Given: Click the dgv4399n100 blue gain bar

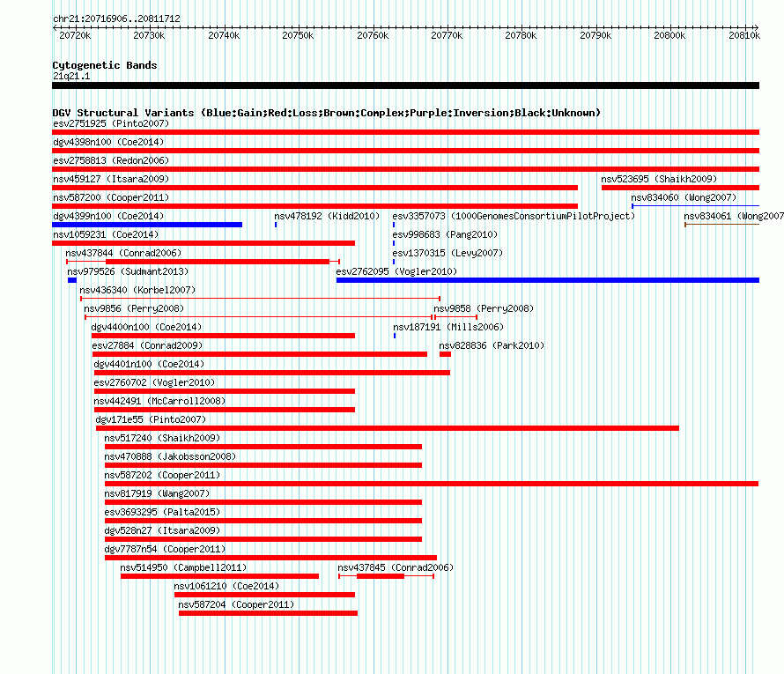Looking at the screenshot, I should [x=147, y=225].
